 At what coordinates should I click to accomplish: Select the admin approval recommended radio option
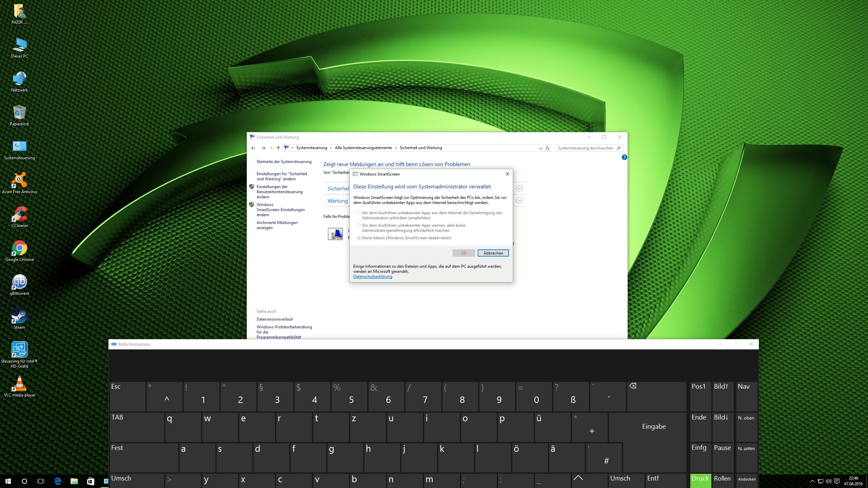coord(359,213)
